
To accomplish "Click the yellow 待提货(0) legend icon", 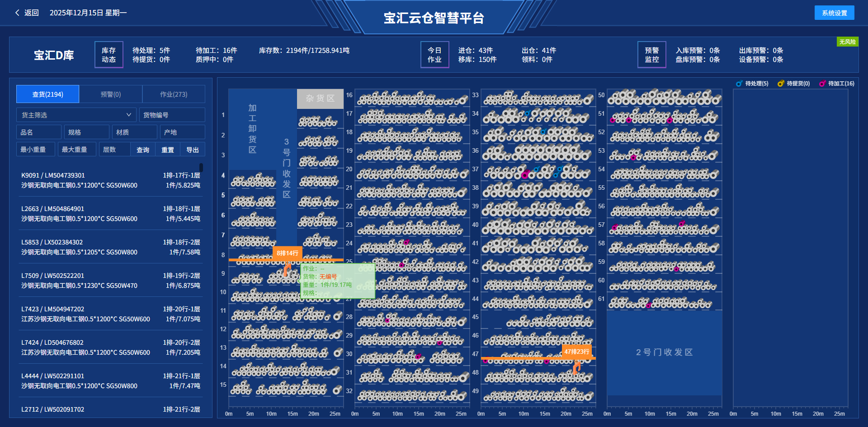I will 780,84.
